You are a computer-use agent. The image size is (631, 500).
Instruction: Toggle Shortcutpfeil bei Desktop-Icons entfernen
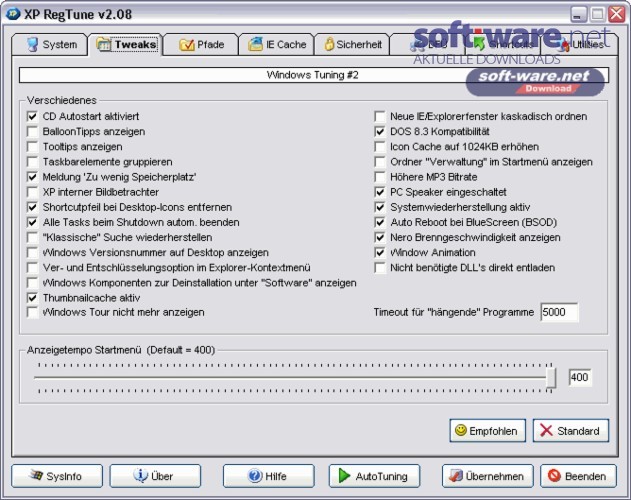(x=32, y=207)
